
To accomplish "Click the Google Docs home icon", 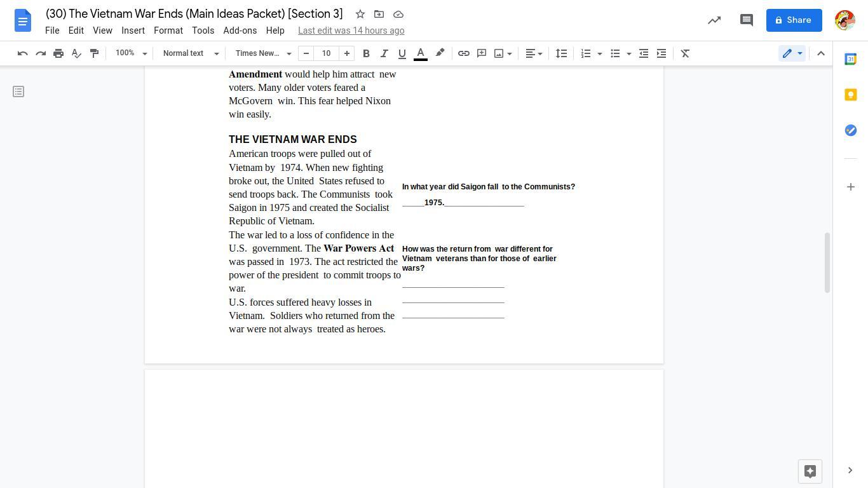I will click(x=22, y=20).
